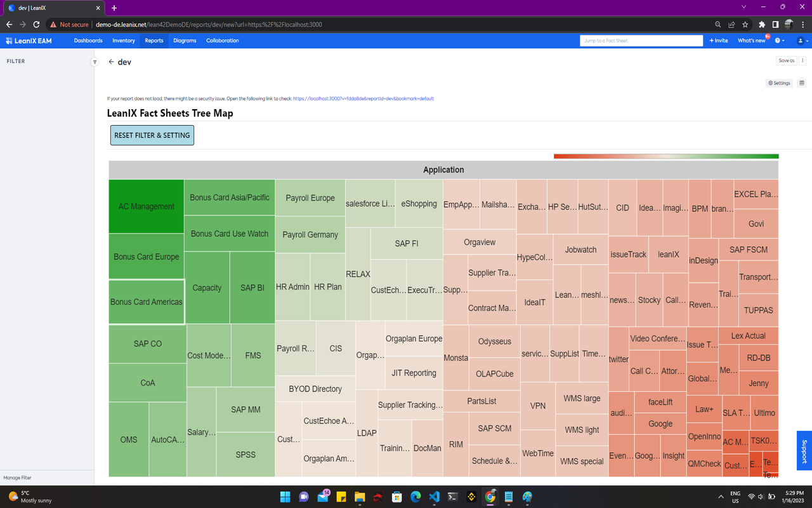The width and height of the screenshot is (812, 508).
Task: Reload the page
Action: tap(36, 25)
